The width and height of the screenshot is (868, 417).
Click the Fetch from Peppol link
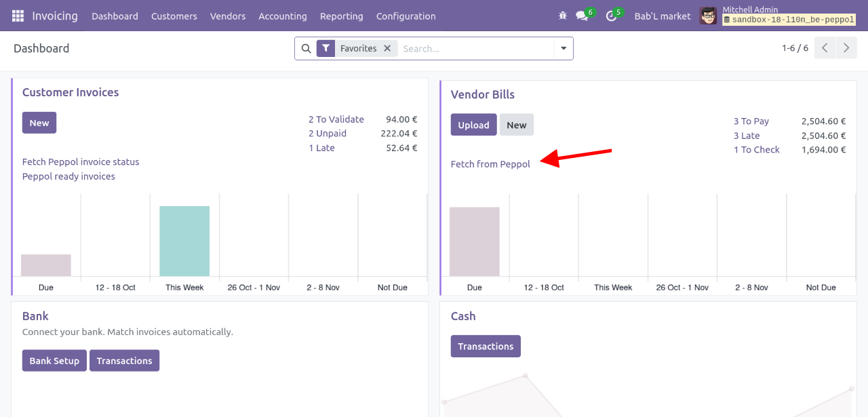click(x=490, y=164)
